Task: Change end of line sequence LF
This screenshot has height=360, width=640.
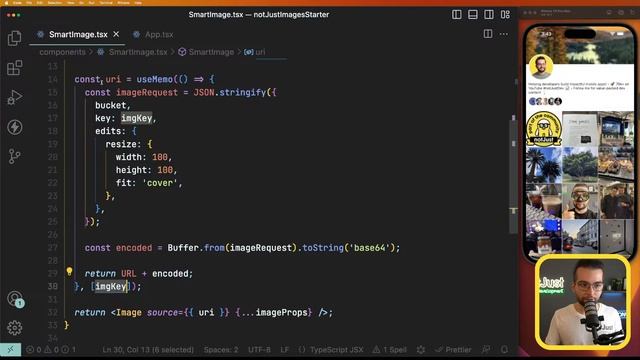Action: click(x=284, y=350)
